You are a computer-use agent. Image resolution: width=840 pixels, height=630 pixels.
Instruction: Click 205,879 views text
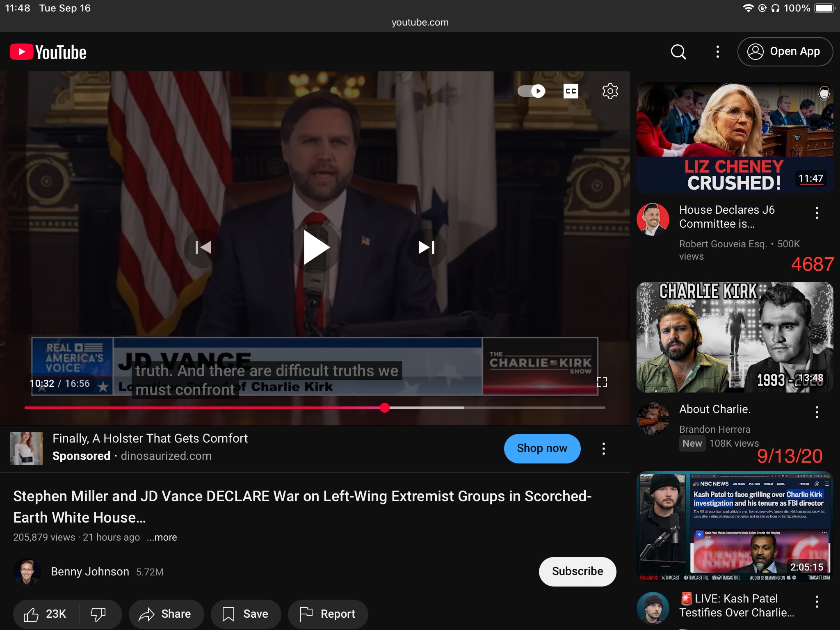44,537
